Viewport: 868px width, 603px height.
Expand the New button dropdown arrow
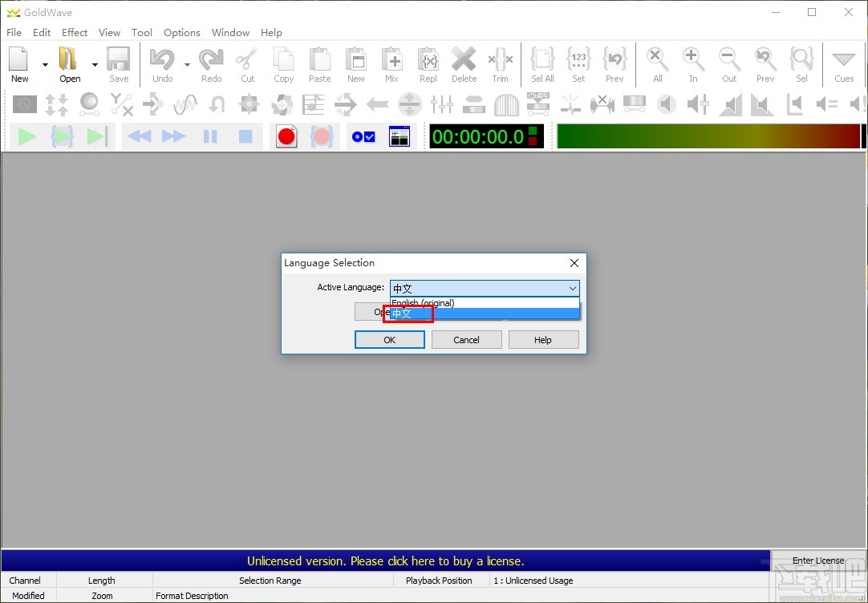coord(45,65)
